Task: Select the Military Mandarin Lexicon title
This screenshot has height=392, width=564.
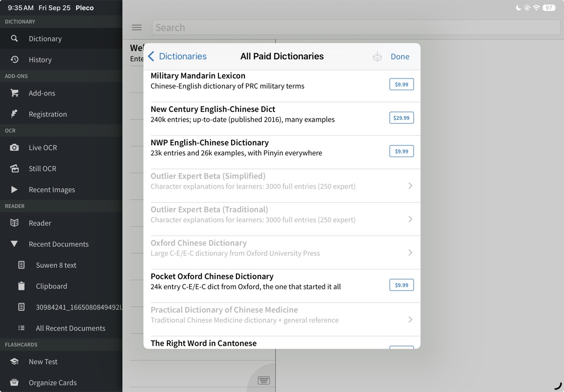Action: tap(198, 76)
